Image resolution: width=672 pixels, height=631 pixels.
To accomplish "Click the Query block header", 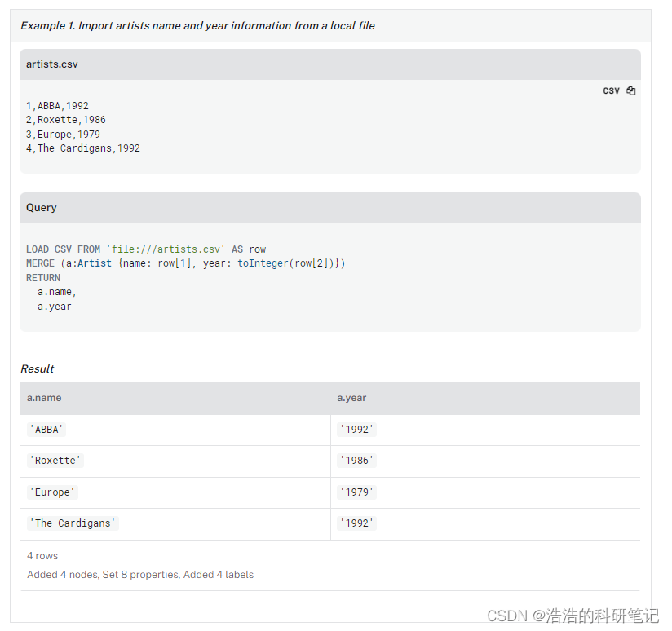I will pyautogui.click(x=330, y=208).
